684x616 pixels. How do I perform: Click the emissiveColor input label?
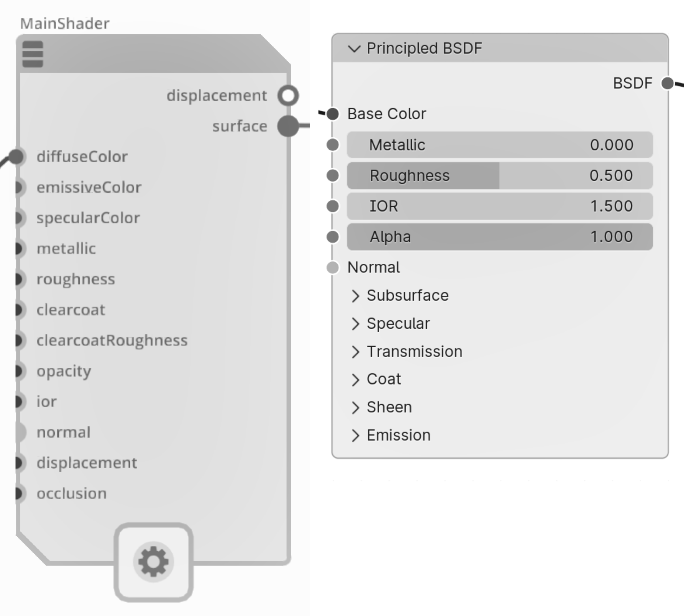pos(89,187)
